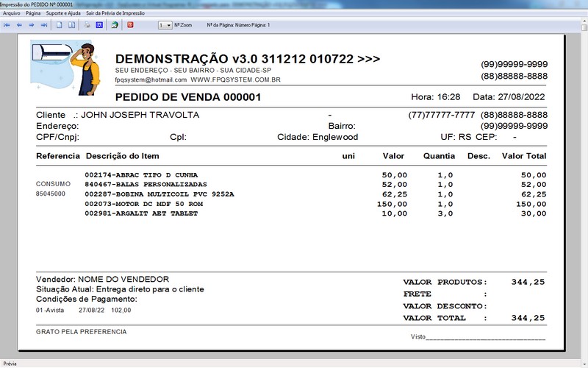Click Sair da Prévia de Impressão menu
The image size is (588, 368).
click(x=115, y=13)
